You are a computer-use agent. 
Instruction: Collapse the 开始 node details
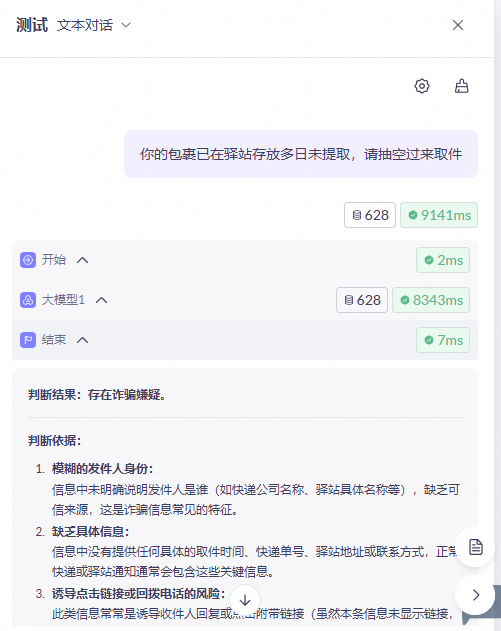(x=82, y=260)
